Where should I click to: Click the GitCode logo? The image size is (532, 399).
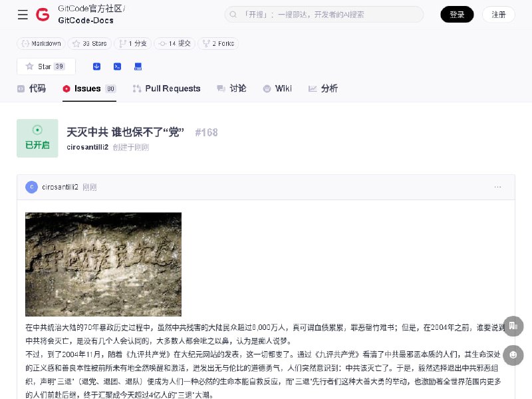(x=43, y=15)
